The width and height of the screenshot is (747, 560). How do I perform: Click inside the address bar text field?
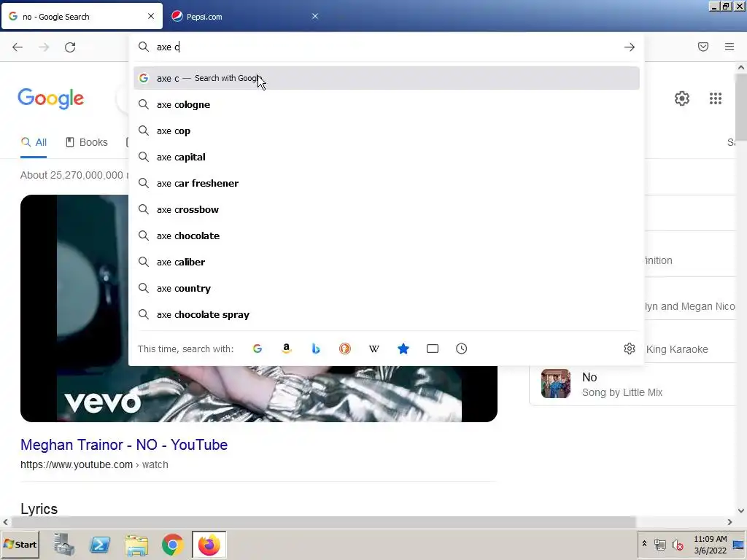386,47
